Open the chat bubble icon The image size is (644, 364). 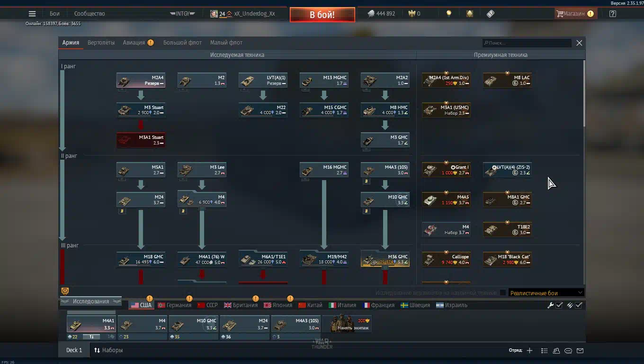click(x=568, y=351)
